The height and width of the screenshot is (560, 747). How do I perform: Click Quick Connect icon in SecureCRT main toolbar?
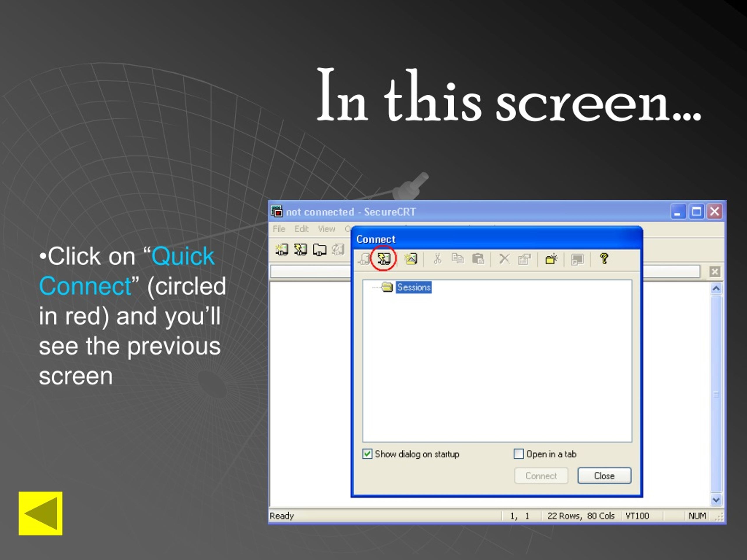[x=300, y=249]
